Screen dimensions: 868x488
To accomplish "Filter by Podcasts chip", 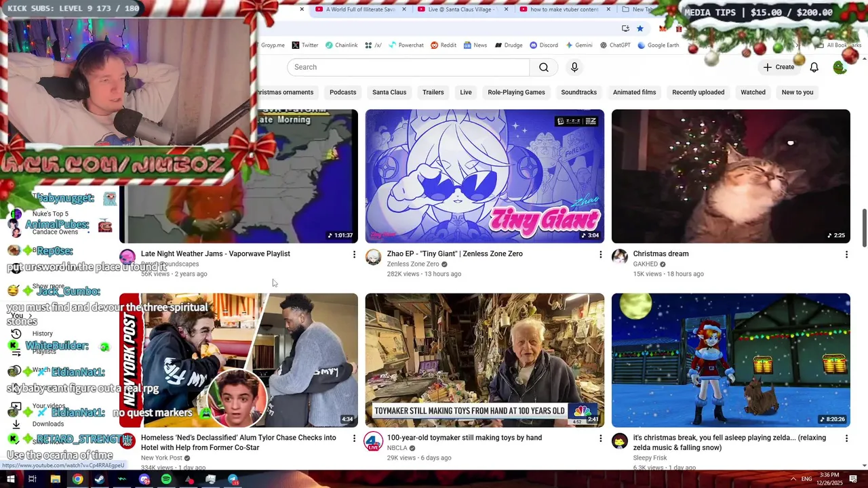I will (x=342, y=92).
